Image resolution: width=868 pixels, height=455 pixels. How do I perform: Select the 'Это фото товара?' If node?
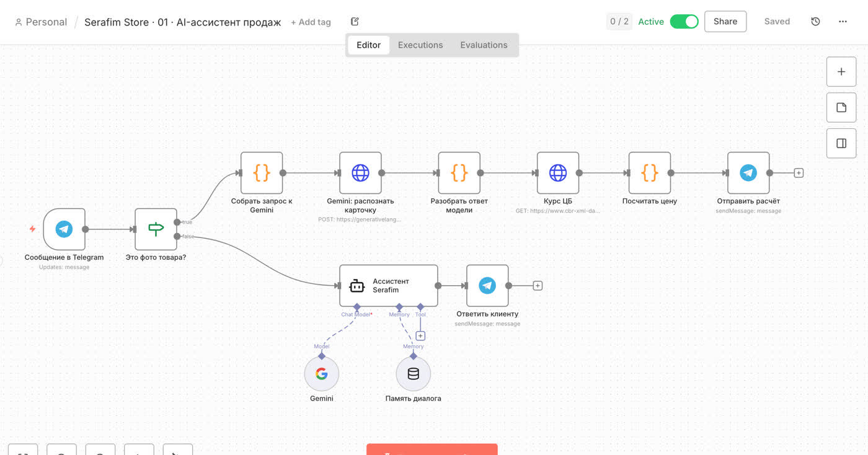point(156,229)
